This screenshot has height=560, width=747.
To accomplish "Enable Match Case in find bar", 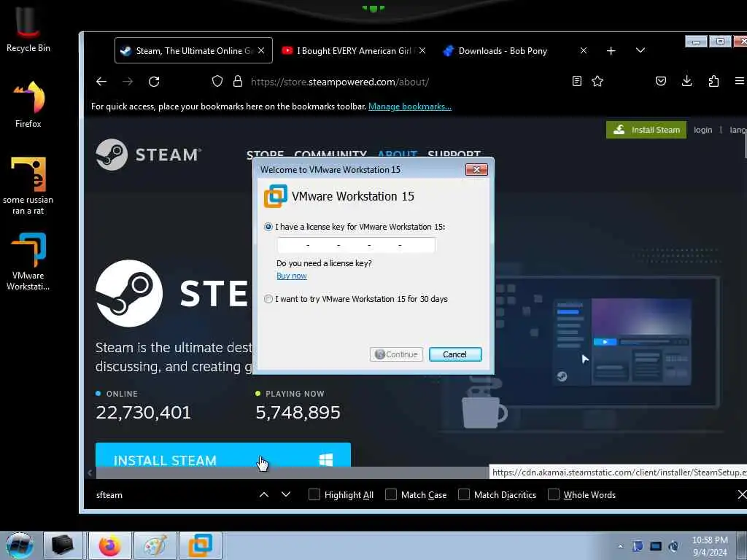I will (x=391, y=495).
